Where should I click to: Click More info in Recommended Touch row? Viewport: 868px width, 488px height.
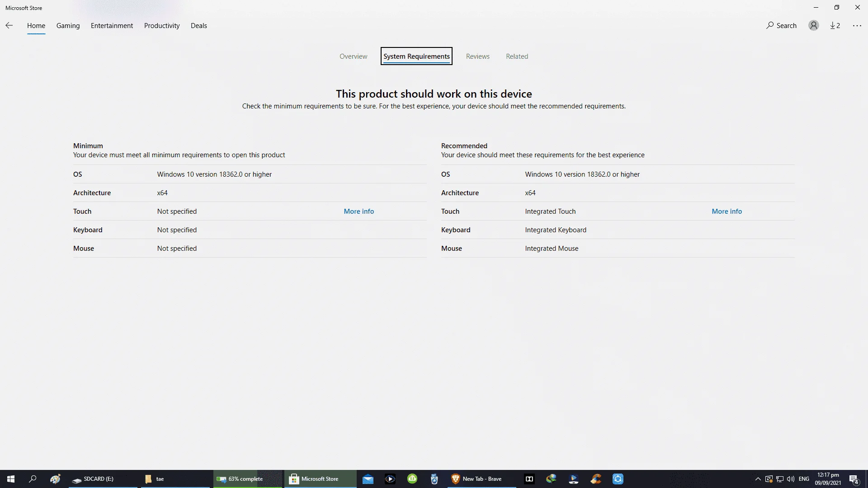pos(727,211)
